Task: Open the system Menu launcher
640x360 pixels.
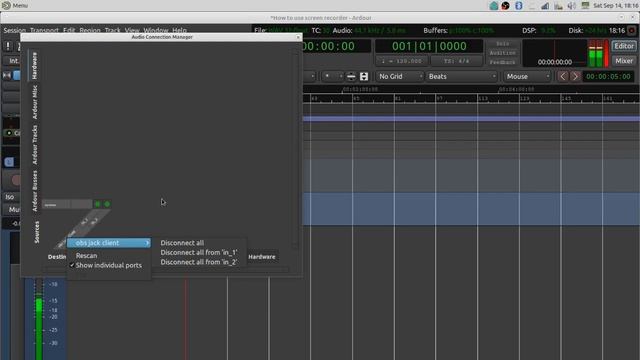Action: click(x=15, y=5)
